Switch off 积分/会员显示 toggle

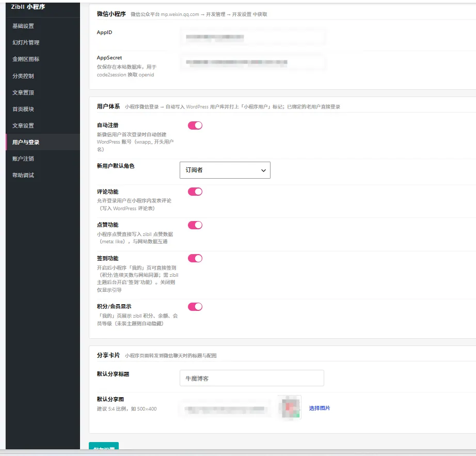point(195,307)
